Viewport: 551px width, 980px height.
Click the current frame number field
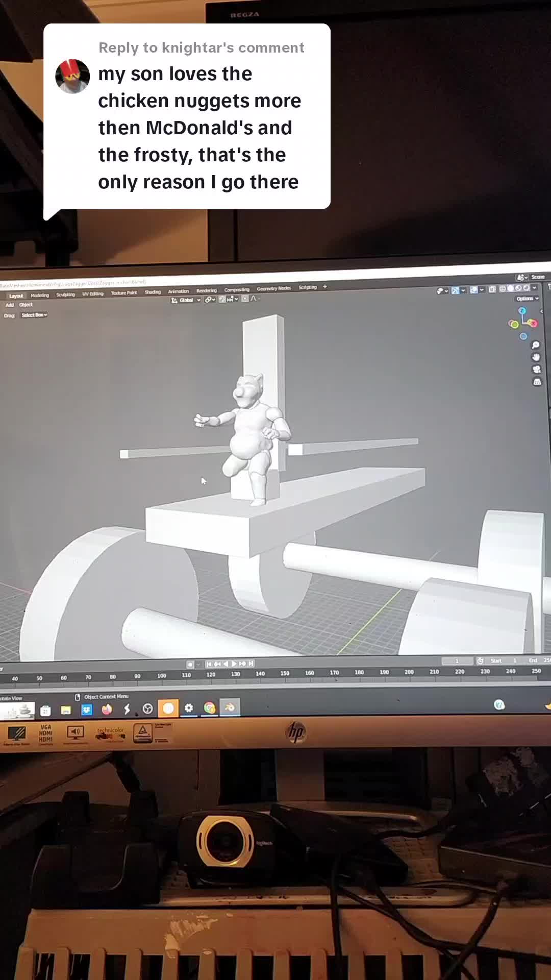[x=457, y=661]
